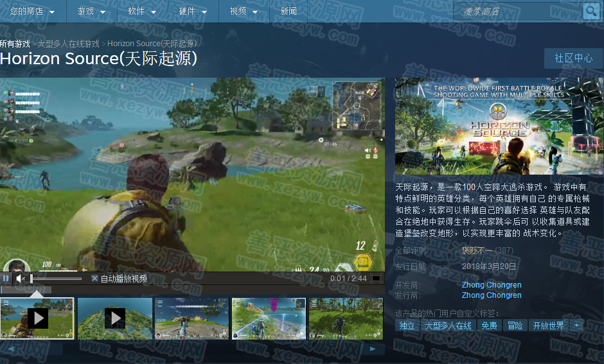Unmute the video with the speaker icon
Viewport: 604px width, 364px height.
pos(20,279)
